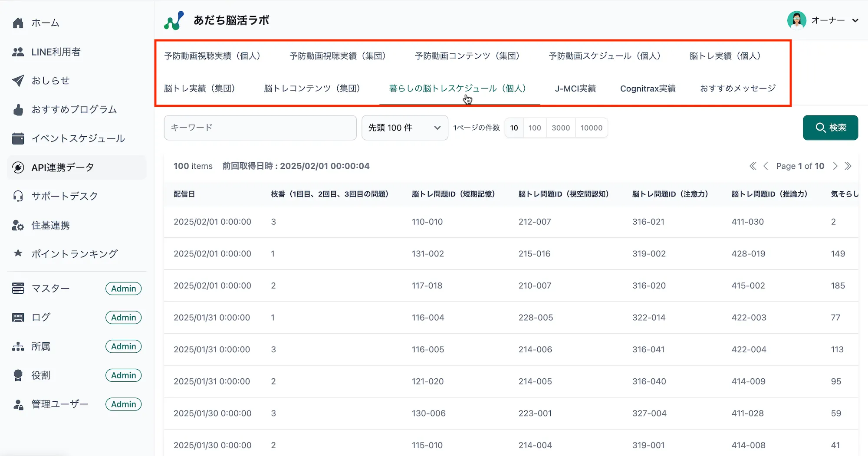Set items per page to 100
The image size is (868, 456).
coord(535,128)
